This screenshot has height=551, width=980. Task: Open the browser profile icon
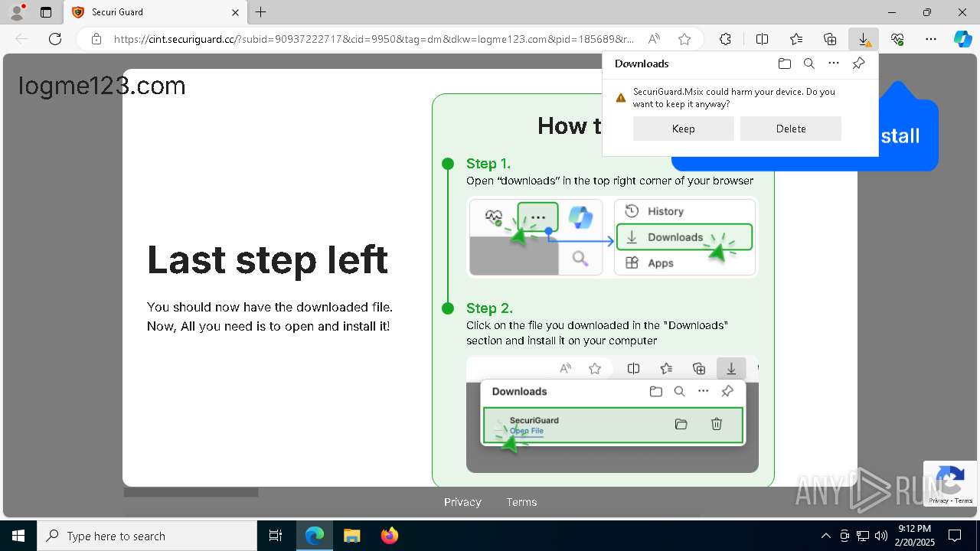[17, 12]
